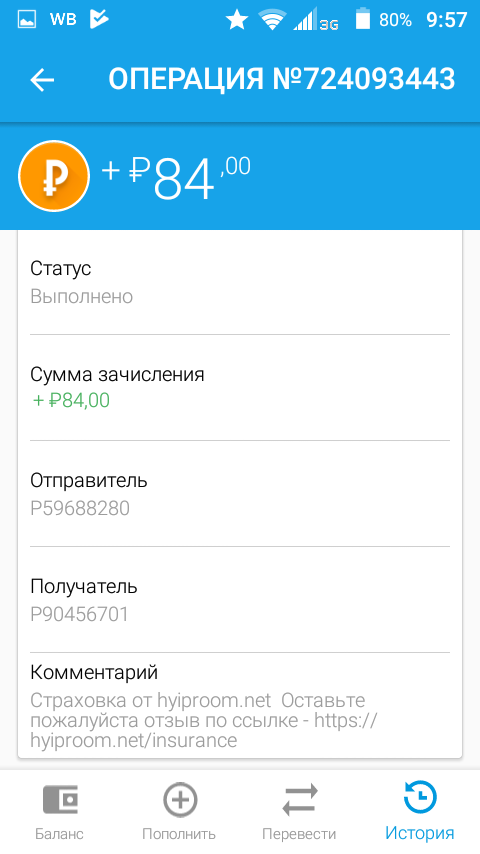The height and width of the screenshot is (854, 480).
Task: Open the История clock icon
Action: point(420,798)
